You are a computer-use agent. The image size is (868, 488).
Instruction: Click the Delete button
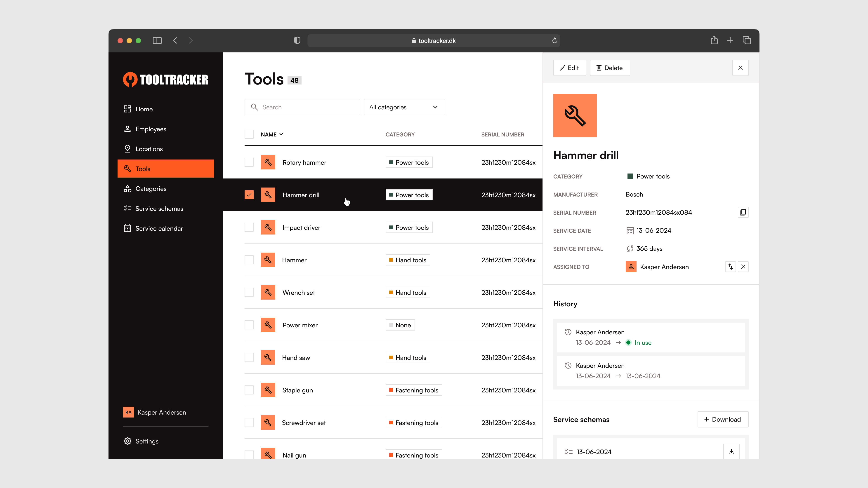pos(610,68)
